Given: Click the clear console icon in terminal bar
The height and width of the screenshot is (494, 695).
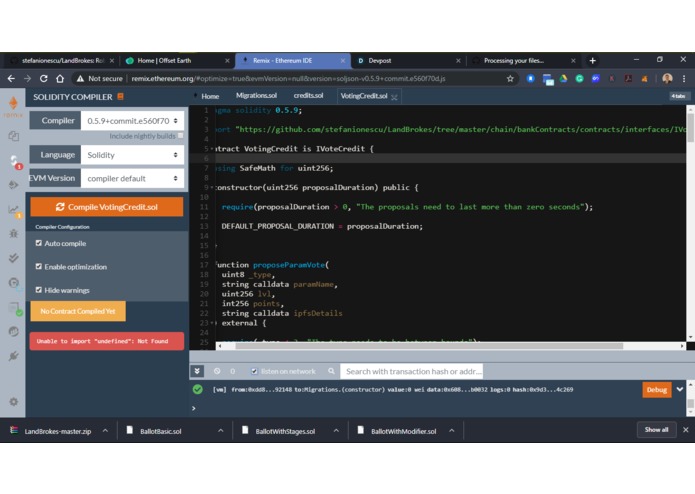Looking at the screenshot, I should point(217,371).
